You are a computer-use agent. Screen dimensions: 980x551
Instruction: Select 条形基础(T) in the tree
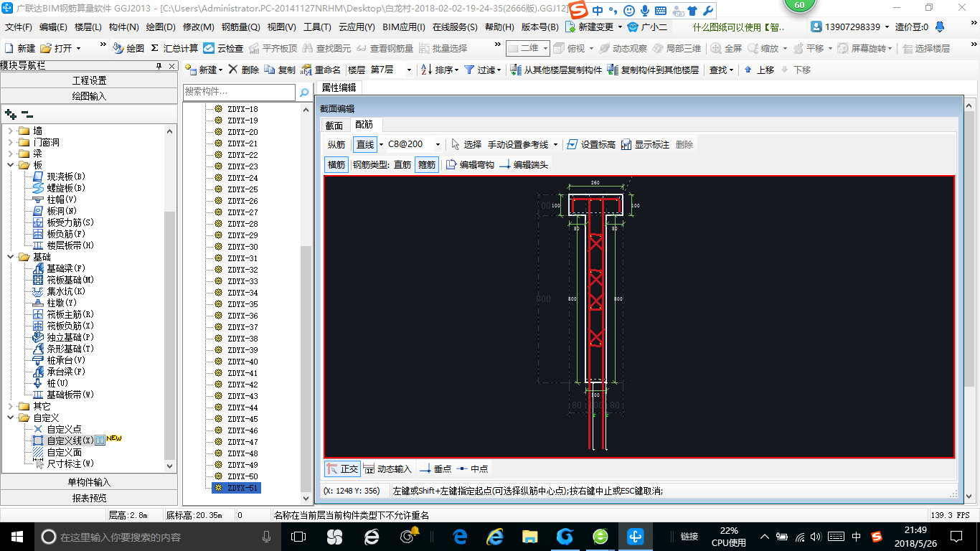[63, 349]
